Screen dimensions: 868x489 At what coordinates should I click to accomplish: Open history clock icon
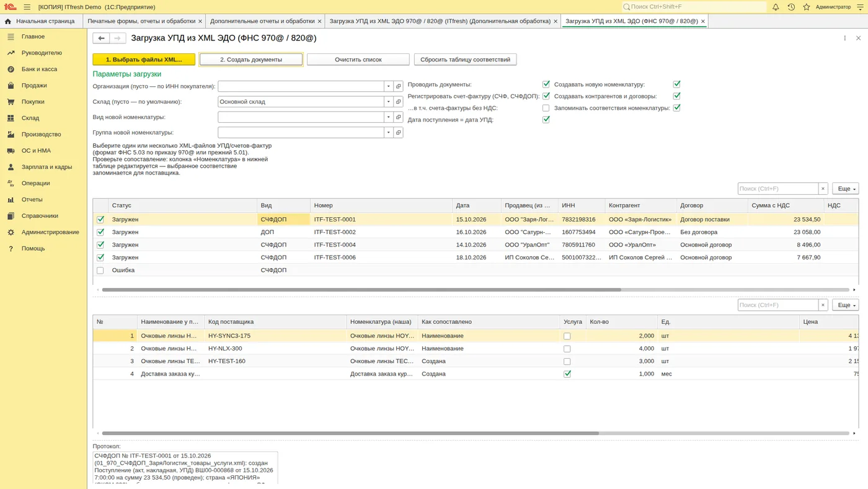[x=791, y=7]
